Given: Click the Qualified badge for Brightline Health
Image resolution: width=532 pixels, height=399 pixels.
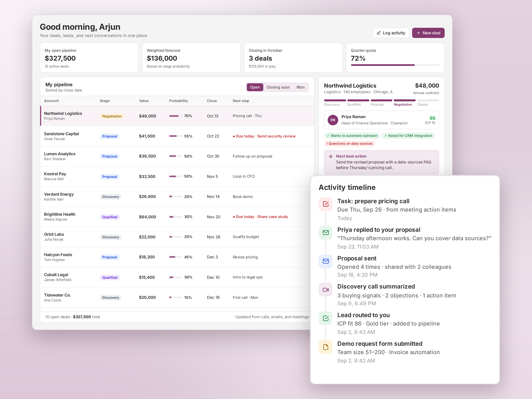Looking at the screenshot, I should pos(110,217).
